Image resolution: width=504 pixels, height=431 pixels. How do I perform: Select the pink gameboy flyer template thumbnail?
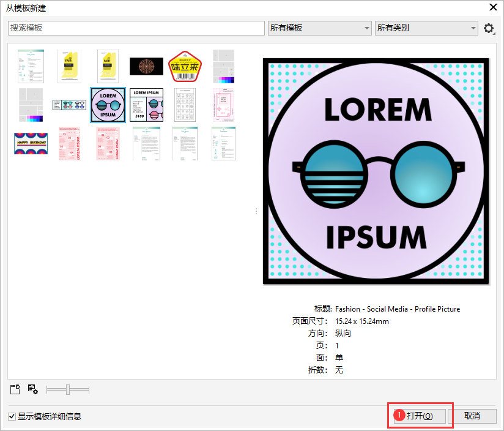coord(223,105)
